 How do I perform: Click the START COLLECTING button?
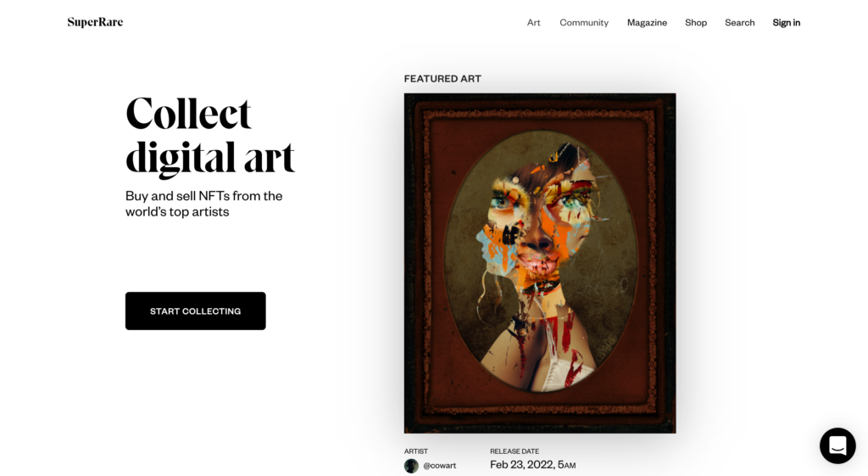(x=196, y=311)
